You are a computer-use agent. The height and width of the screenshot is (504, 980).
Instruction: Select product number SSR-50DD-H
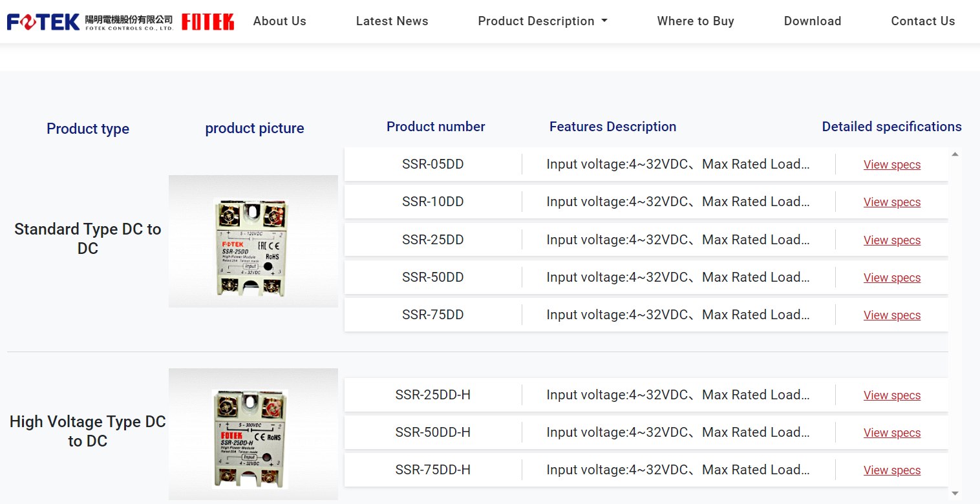(x=433, y=432)
